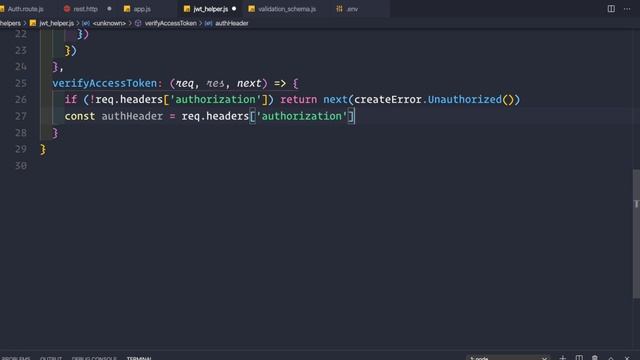Maximize the panel with the up chevron
Viewport: 640px width, 360px height.
(611, 358)
